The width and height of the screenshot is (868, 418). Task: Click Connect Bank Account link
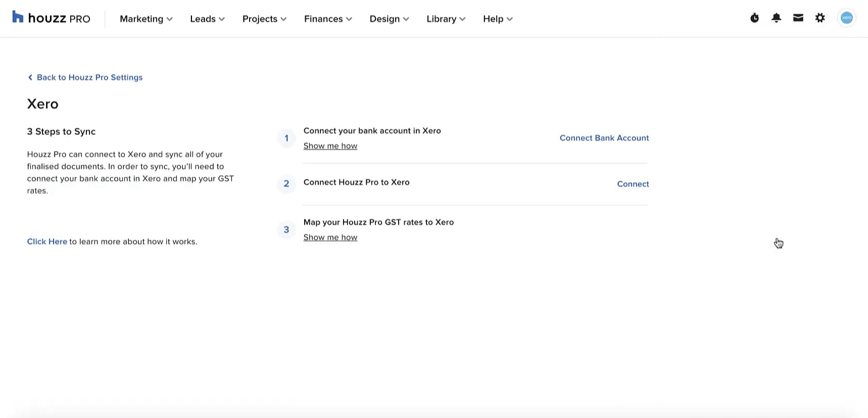point(604,138)
